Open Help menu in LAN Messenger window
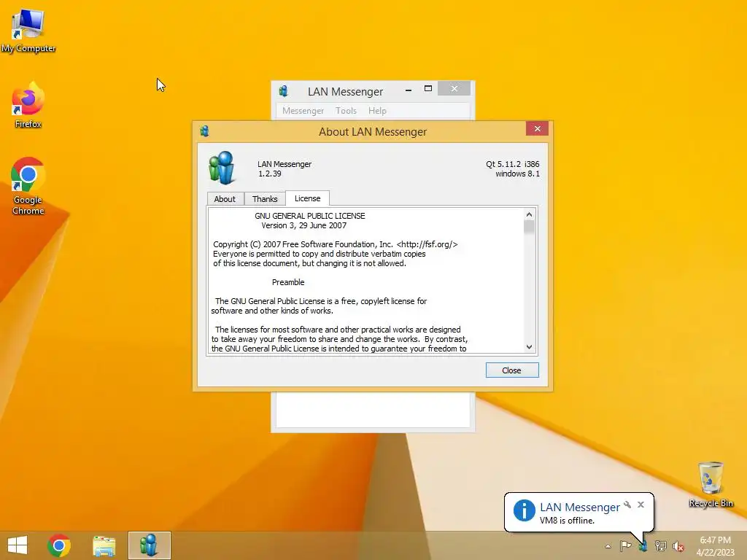Image resolution: width=747 pixels, height=560 pixels. click(377, 111)
